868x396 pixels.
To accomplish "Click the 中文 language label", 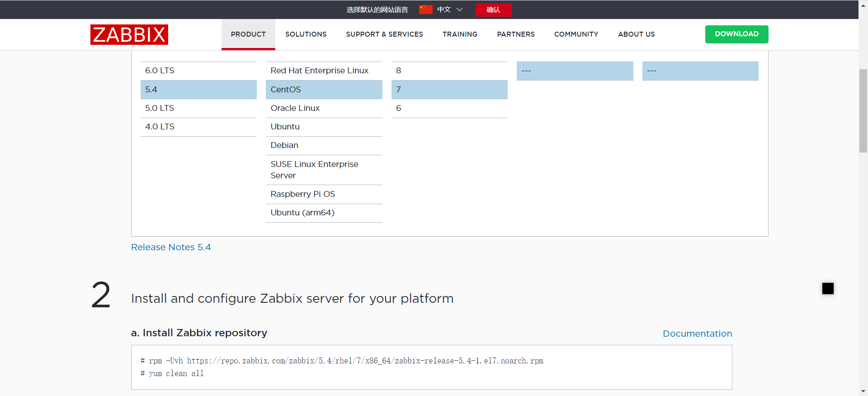I will click(444, 10).
